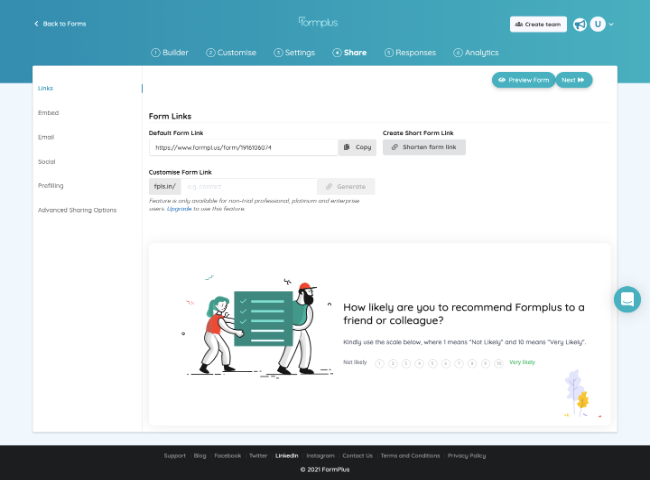Click the Formplus logo

(318, 22)
